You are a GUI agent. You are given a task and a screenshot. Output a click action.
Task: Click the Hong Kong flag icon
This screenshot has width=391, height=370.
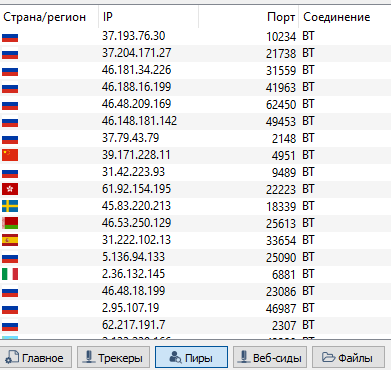10,189
